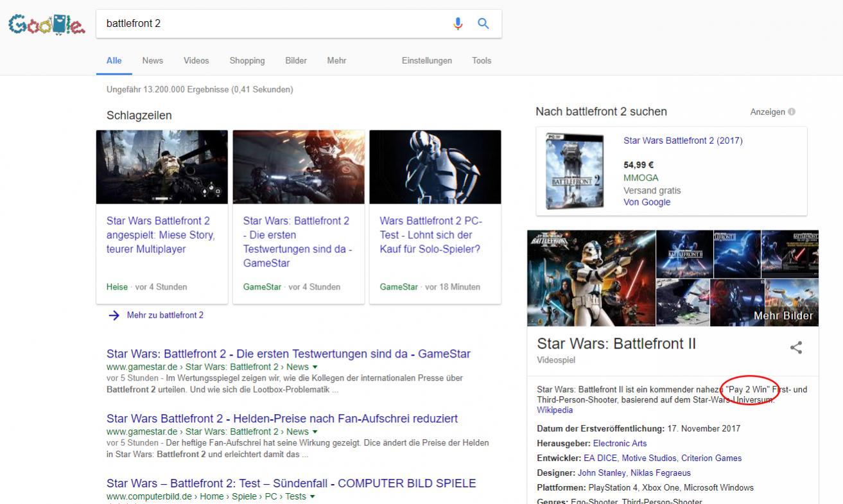Click 'Datum der Erstveröffentlichung' label
Viewport: 843px width, 504px height.
click(600, 429)
